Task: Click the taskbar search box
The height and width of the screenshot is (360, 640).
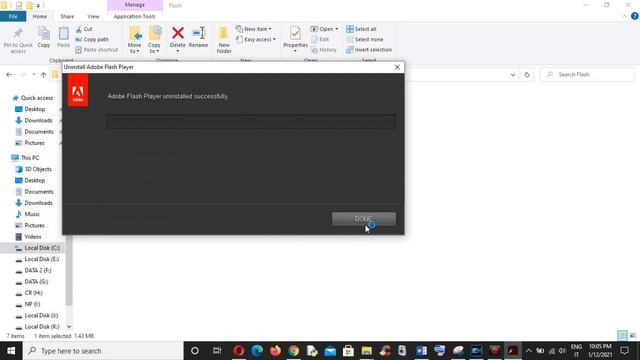Action: coord(103,351)
